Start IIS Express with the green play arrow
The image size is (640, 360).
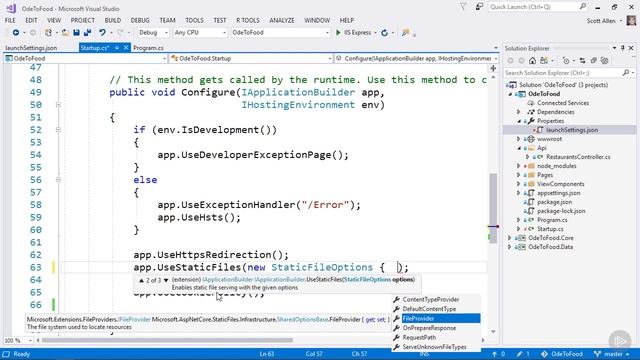coord(338,32)
